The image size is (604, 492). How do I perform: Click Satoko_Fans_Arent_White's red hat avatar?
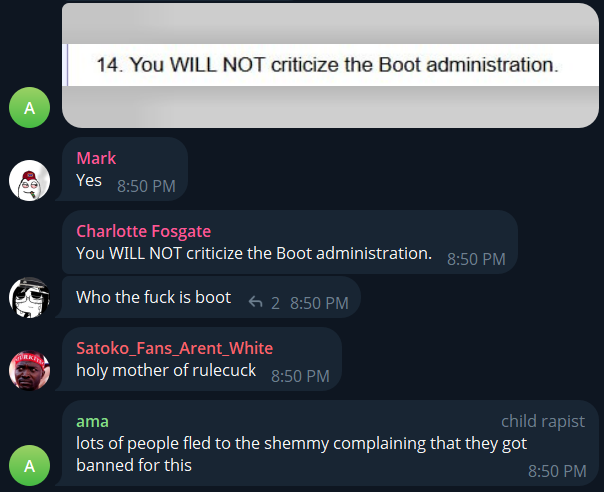29,371
